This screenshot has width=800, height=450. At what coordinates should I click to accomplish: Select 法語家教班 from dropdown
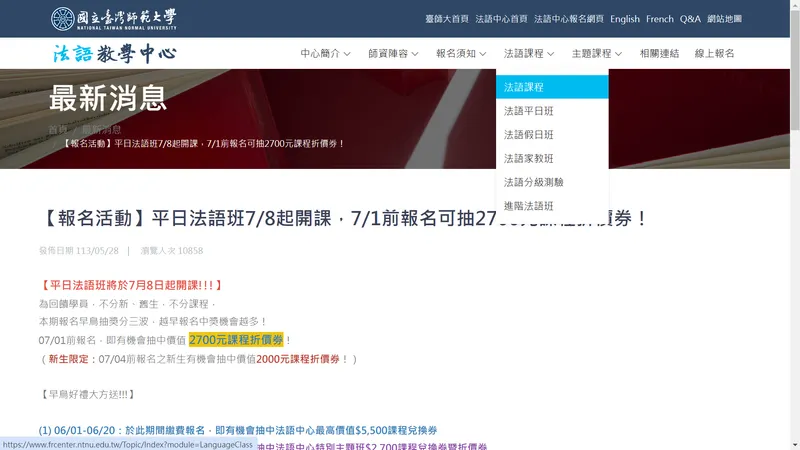(552, 158)
